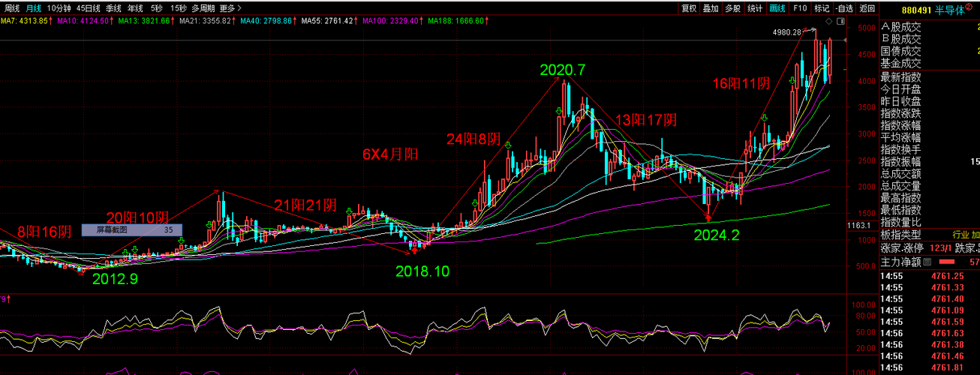Select the 13阳17阴 annotation text
This screenshot has height=375, width=980.
pyautogui.click(x=646, y=119)
